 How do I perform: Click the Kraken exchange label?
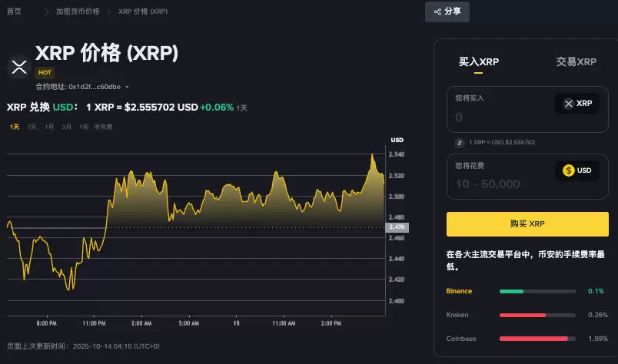(457, 315)
